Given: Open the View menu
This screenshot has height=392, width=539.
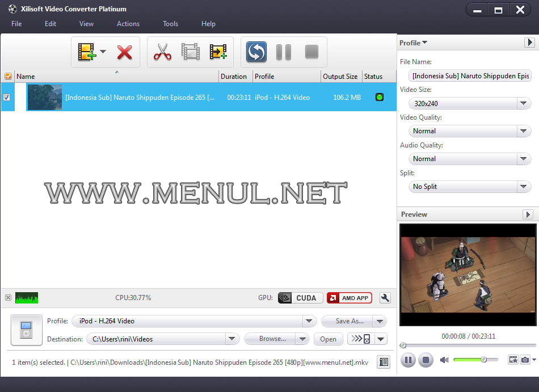Looking at the screenshot, I should click(x=86, y=24).
